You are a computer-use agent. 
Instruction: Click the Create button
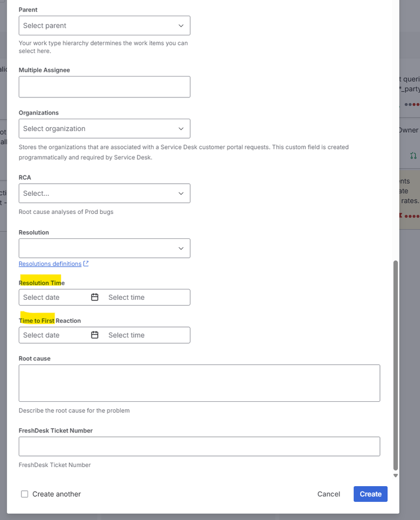371,494
